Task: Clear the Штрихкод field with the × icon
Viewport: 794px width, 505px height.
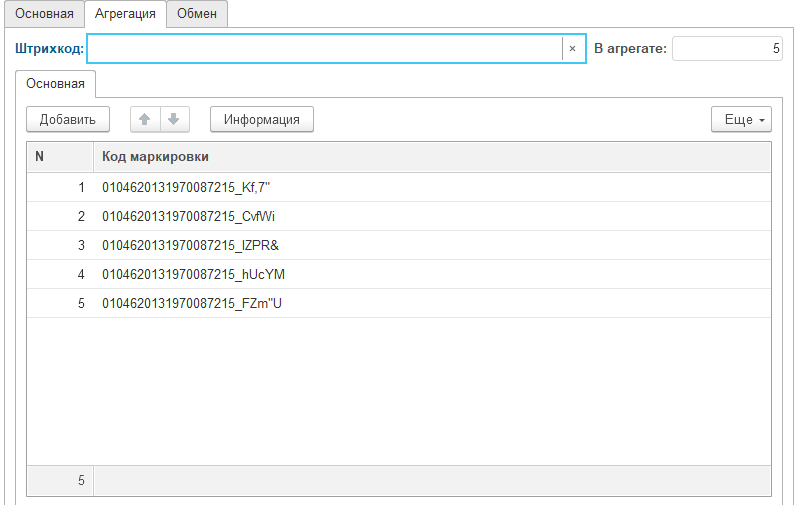Action: (x=572, y=48)
